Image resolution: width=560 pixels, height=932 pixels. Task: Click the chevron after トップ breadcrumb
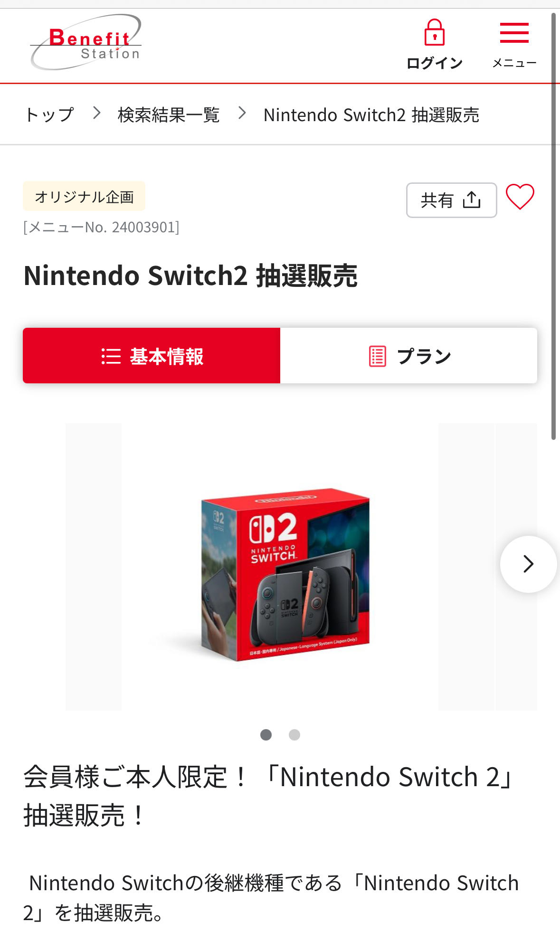point(97,113)
